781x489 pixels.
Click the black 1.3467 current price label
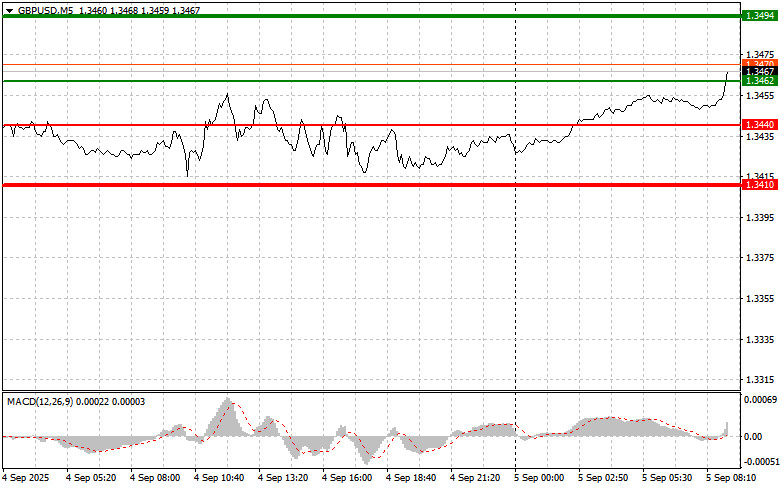pyautogui.click(x=759, y=71)
